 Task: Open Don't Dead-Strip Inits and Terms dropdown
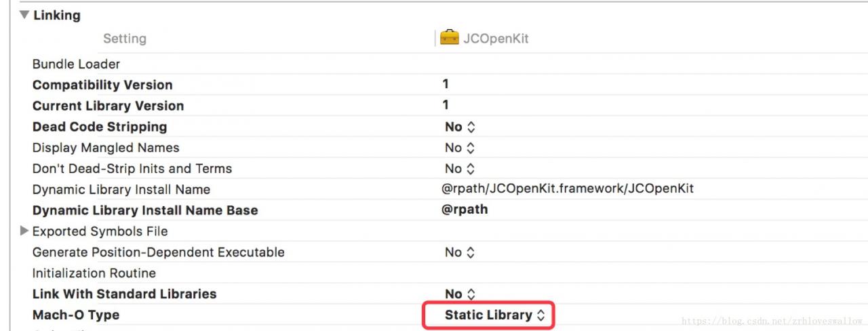460,169
